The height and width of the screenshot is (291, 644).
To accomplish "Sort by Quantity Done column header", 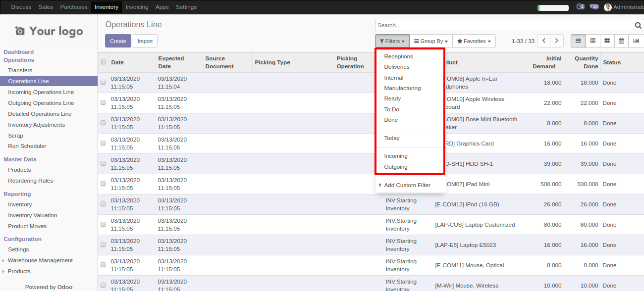I will click(x=582, y=62).
